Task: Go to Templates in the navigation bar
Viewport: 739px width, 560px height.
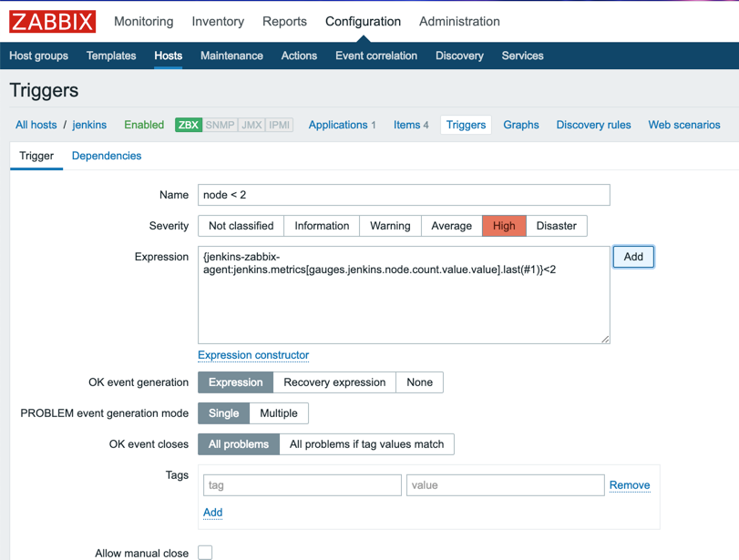Action: (x=110, y=56)
